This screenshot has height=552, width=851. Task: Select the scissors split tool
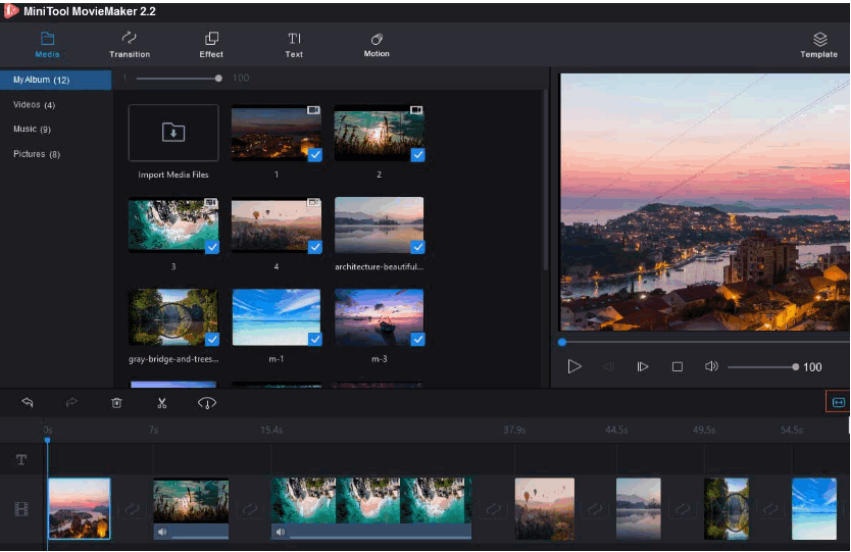[x=161, y=403]
